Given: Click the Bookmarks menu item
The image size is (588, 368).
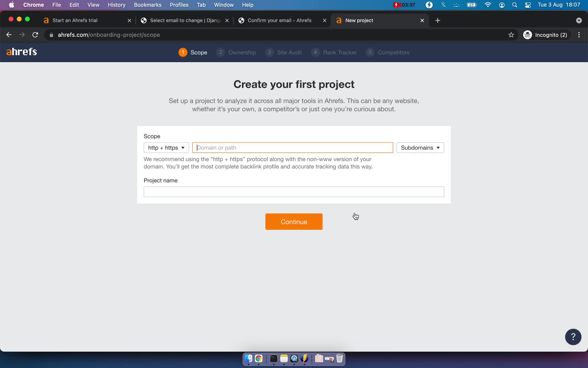Looking at the screenshot, I should pyautogui.click(x=147, y=5).
